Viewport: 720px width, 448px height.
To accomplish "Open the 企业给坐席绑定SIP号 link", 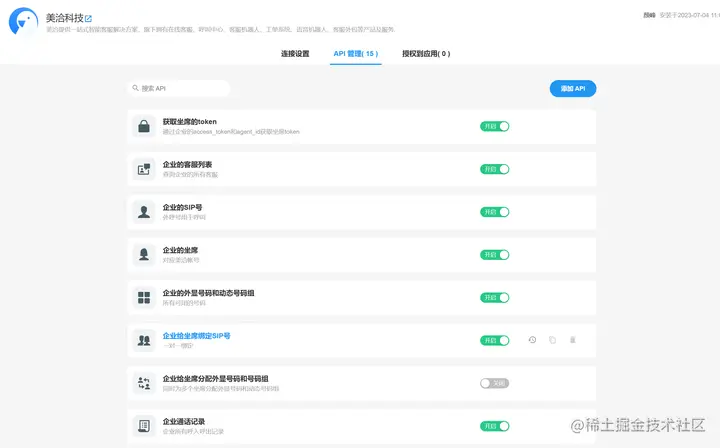I will (197, 336).
